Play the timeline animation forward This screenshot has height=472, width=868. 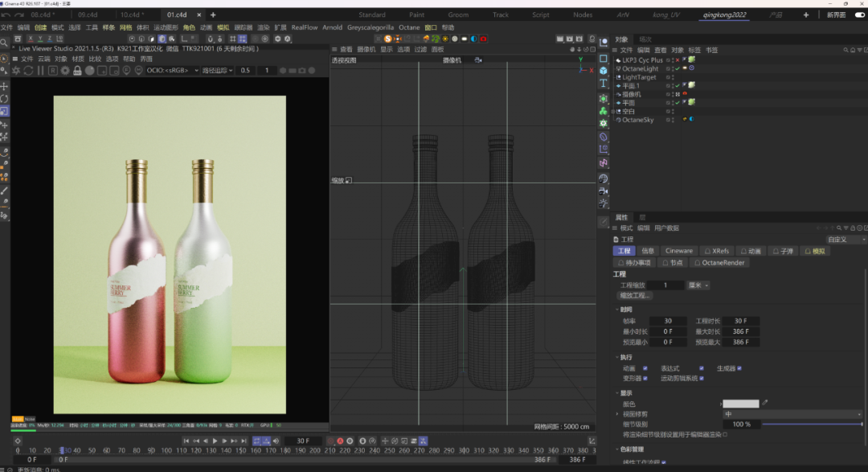pyautogui.click(x=215, y=441)
